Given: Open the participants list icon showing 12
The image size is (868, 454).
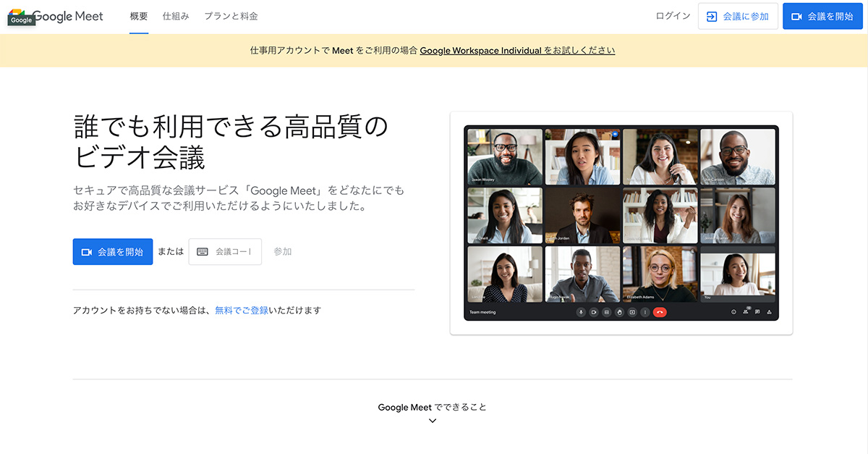Looking at the screenshot, I should pos(746,312).
